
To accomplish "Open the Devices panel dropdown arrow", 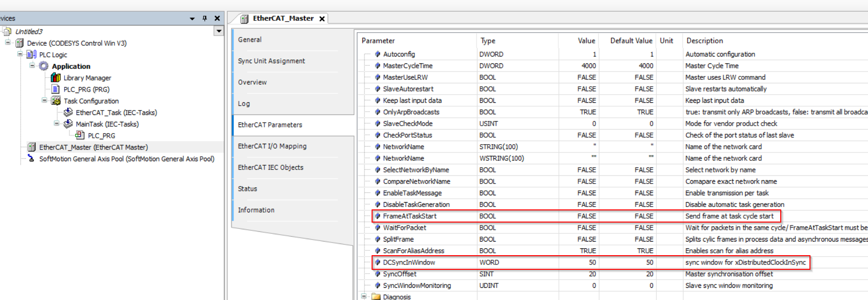I will (x=192, y=19).
